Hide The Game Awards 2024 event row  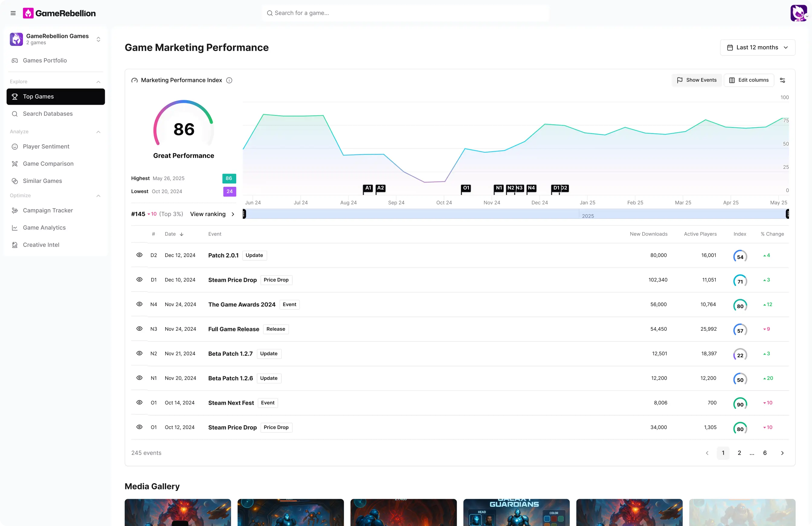coord(139,304)
